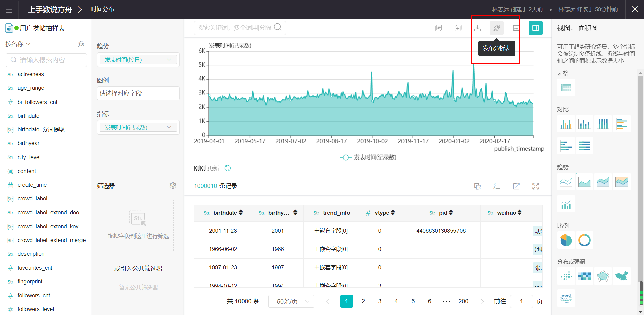
Task: Select the scatter plot chart type
Action: 566,276
